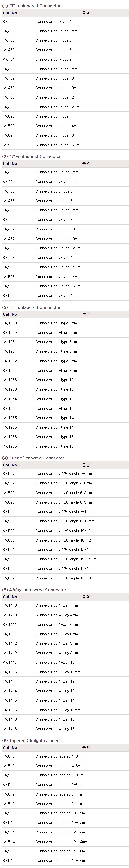129x868 pixels.
Task: Click 품명 header of T-untapered table
Action: (x=86, y=13)
